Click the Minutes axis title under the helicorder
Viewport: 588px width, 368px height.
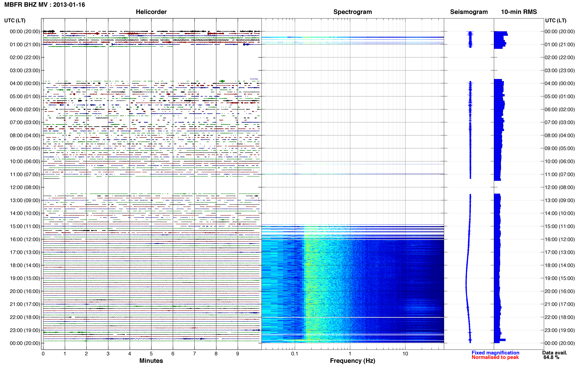151,361
